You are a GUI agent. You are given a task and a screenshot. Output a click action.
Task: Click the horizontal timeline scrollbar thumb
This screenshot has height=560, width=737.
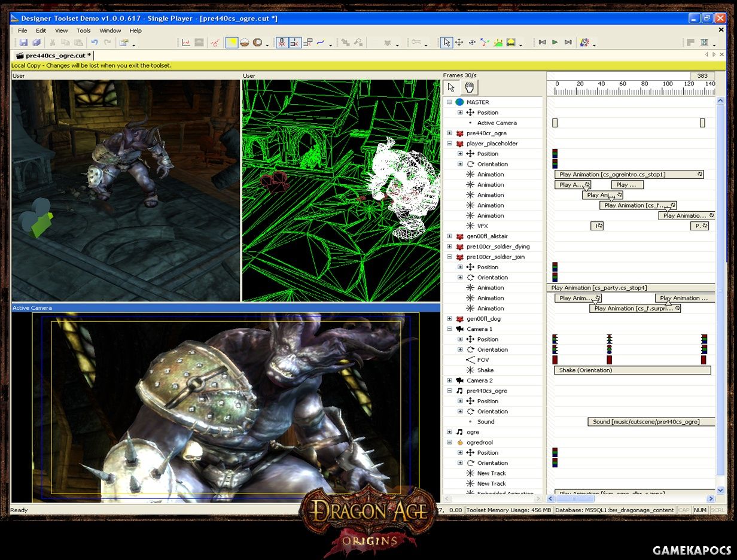click(x=575, y=498)
